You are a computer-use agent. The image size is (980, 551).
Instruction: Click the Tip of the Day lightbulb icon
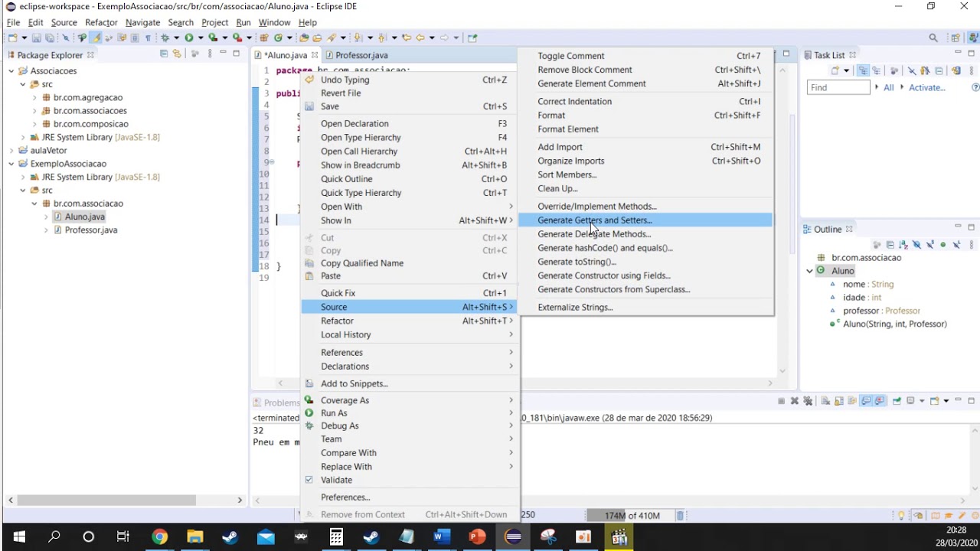tap(902, 516)
